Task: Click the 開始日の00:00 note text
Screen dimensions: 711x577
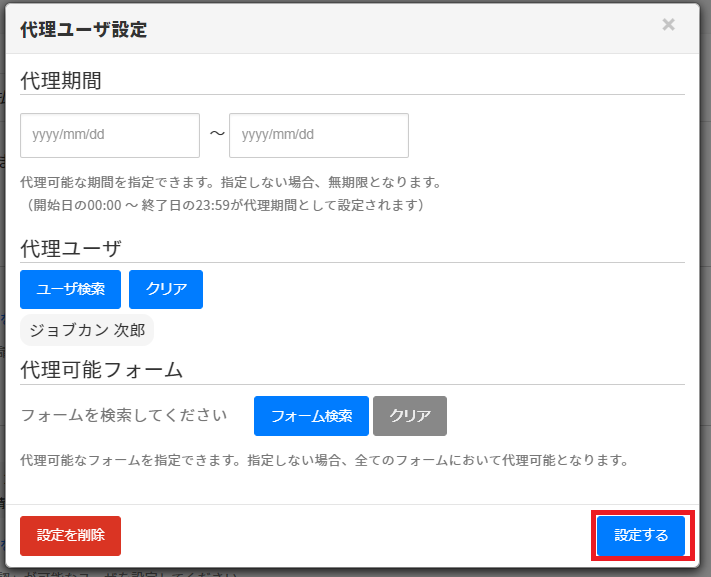Action: click(226, 205)
